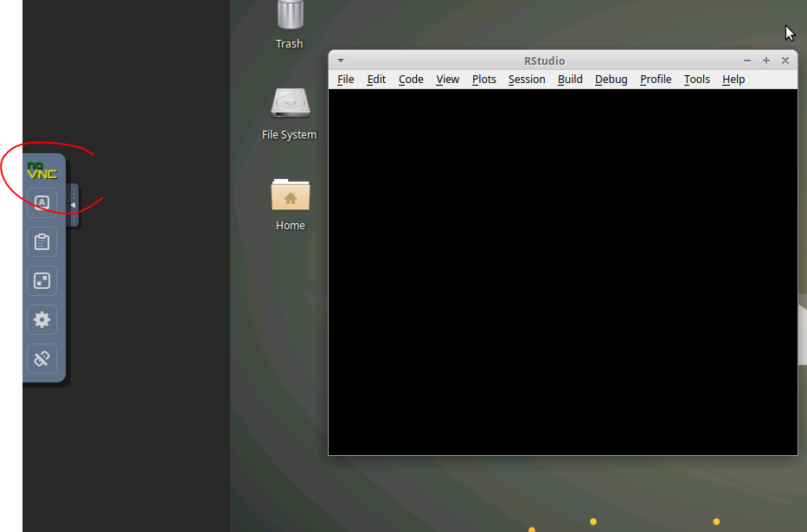Open the View menu
807x532 pixels.
click(x=447, y=80)
